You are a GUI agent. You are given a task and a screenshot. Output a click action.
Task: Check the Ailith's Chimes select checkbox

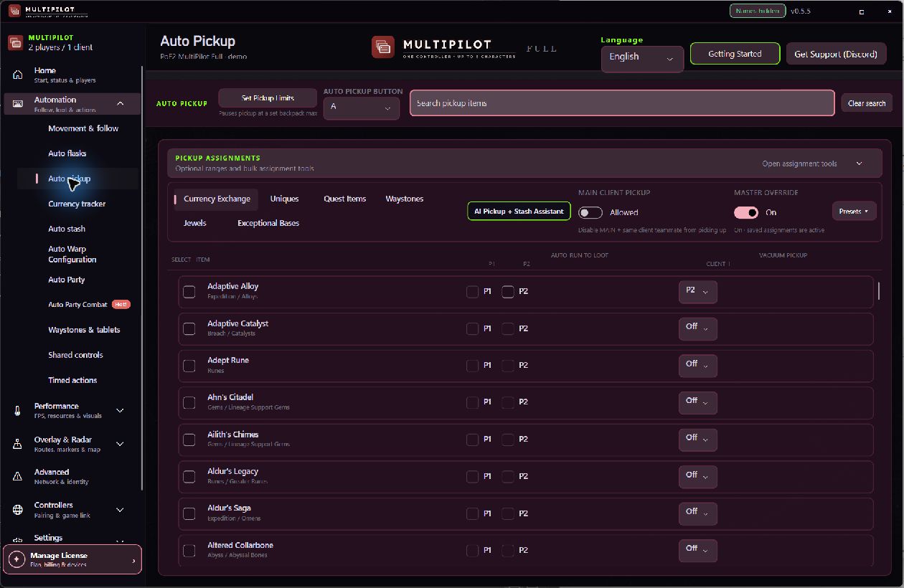coord(189,440)
